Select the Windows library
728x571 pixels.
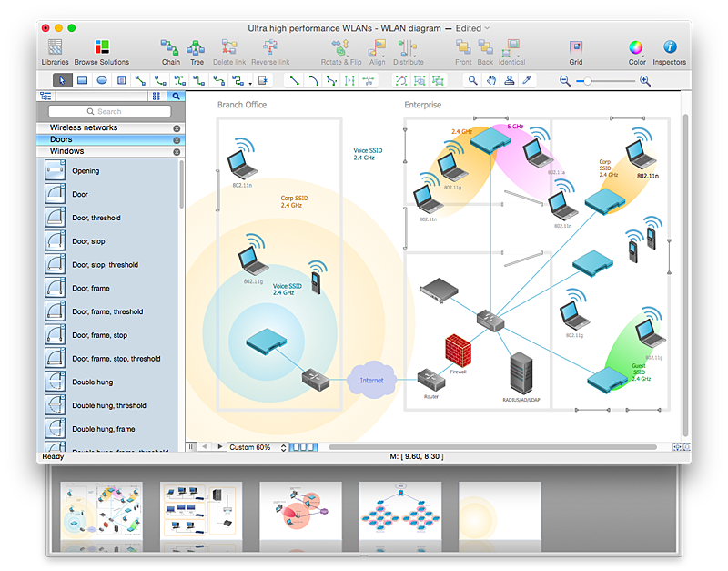(x=109, y=151)
